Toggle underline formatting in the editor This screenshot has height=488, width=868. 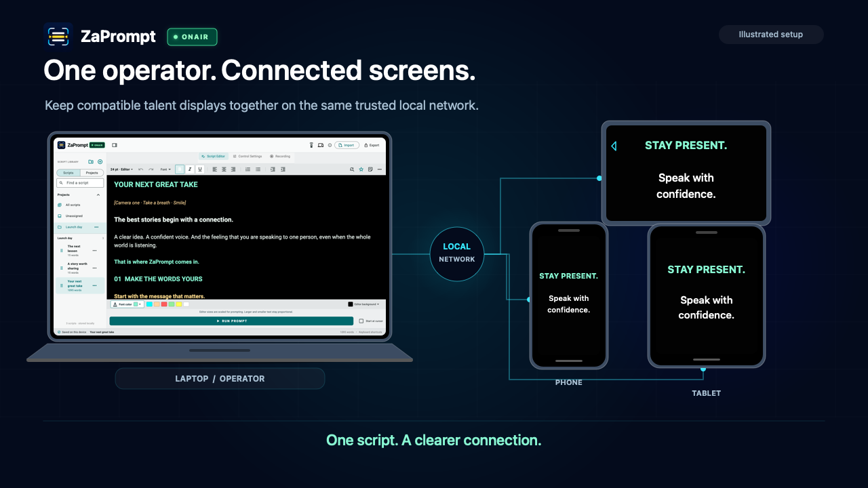(x=200, y=169)
